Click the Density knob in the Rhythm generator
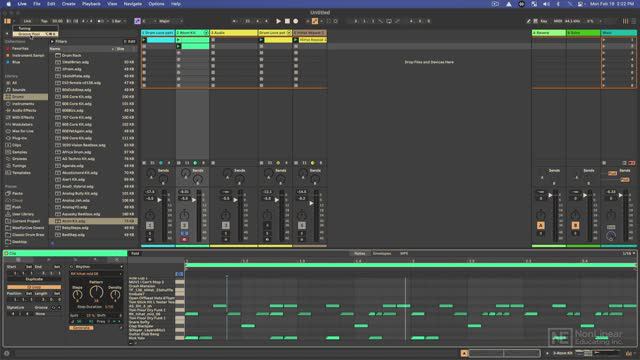Viewport: 640px width, 360px height. point(115,294)
